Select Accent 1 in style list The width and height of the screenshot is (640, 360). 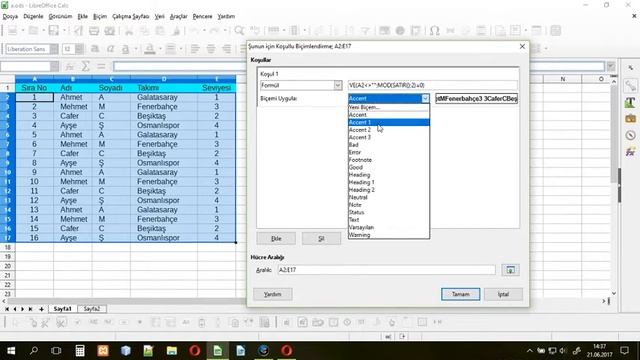pyautogui.click(x=389, y=122)
